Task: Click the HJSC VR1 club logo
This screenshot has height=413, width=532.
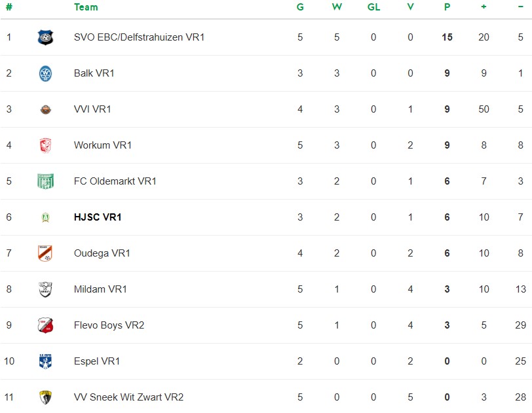Action: [45, 217]
